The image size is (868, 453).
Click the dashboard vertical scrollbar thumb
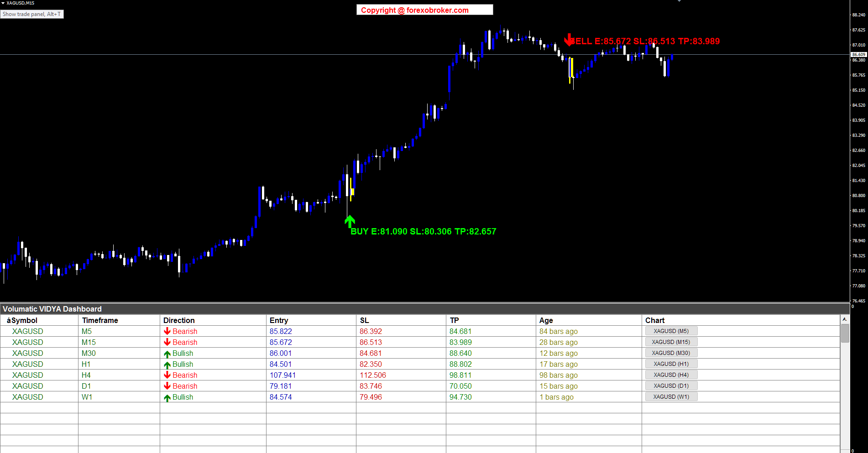[x=845, y=333]
